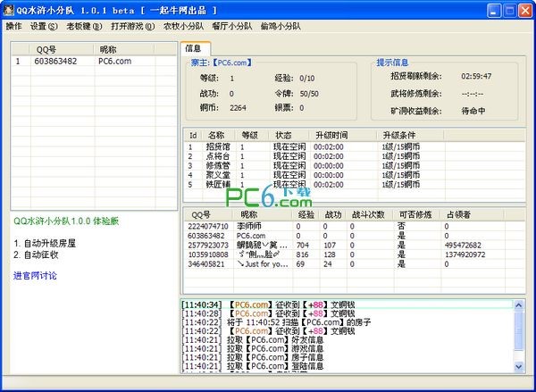536x392 pixels.
Task: Click the 矿洞收益剩余 待命中 value
Action: pos(473,111)
